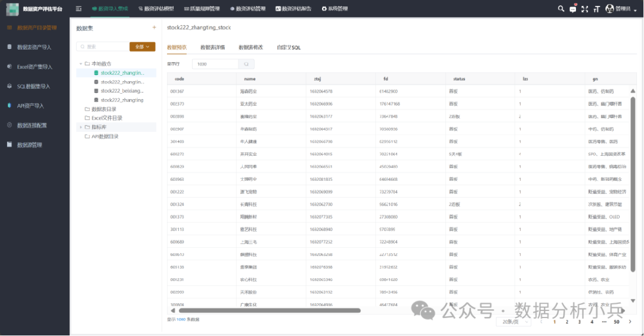The image size is (644, 336).
Task: Click the name cell 海森药业
Action: (x=249, y=91)
